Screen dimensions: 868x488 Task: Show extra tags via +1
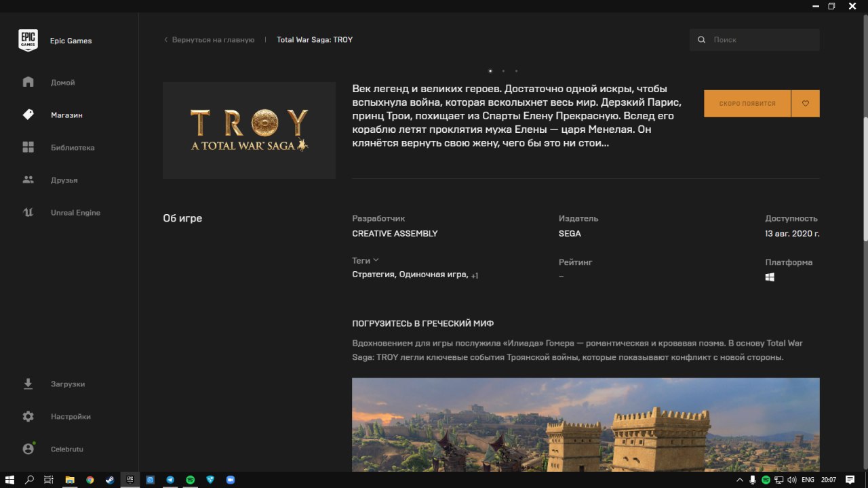coord(475,275)
